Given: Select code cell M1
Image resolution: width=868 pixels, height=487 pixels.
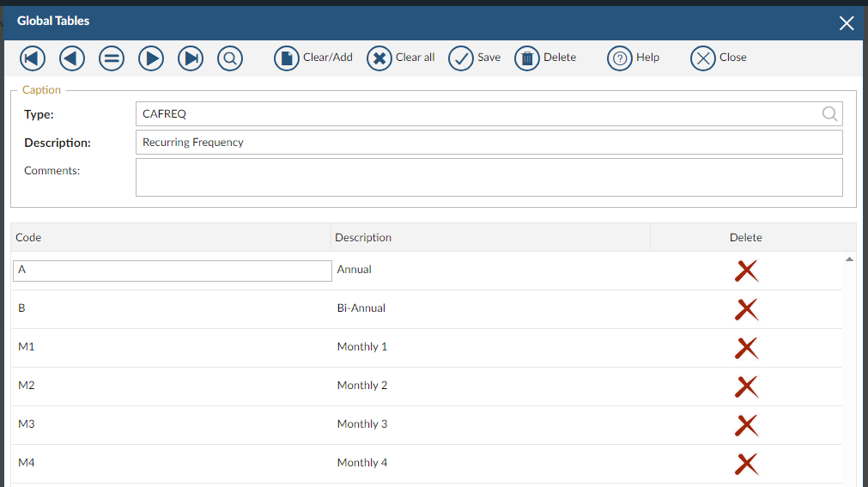Looking at the screenshot, I should tap(172, 348).
